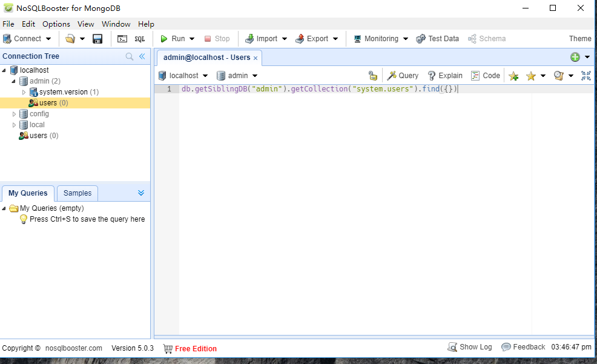
Task: Open the Monitoring dropdown arrow
Action: [x=406, y=39]
